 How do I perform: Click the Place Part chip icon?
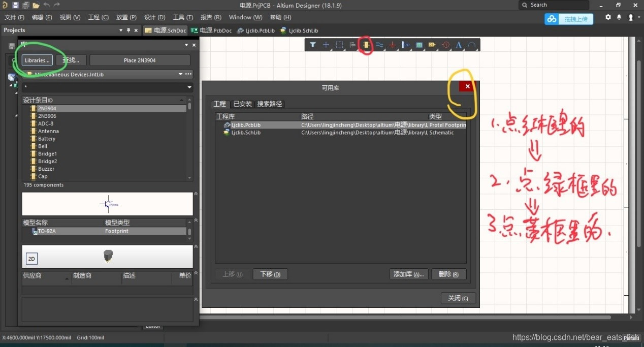coord(365,45)
